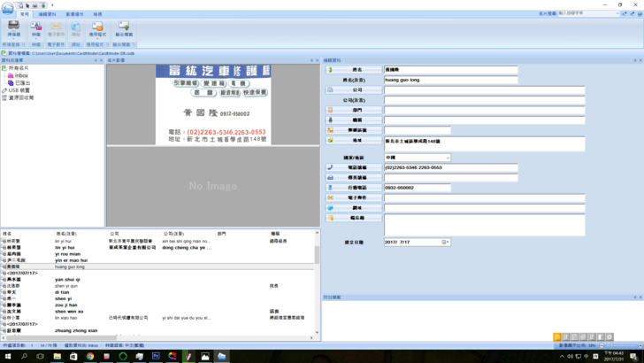Select USB 裝置 in the tree
This screenshot has height=363, width=644.
click(x=19, y=90)
